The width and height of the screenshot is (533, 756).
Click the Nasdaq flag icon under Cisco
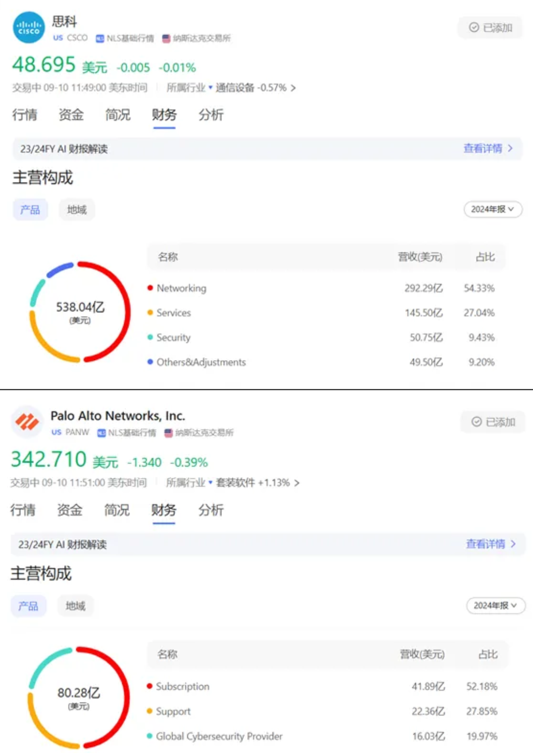[166, 38]
